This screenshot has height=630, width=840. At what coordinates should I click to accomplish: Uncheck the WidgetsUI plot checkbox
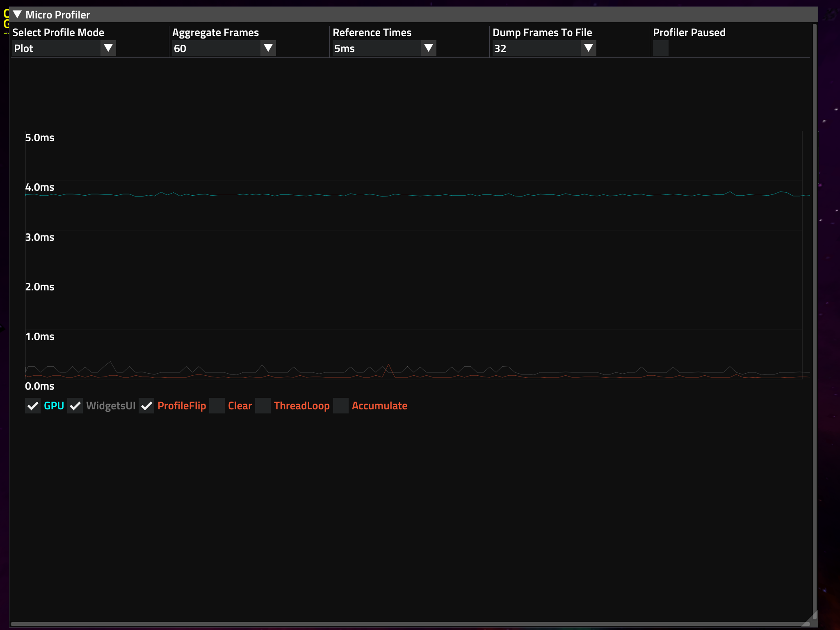tap(75, 406)
